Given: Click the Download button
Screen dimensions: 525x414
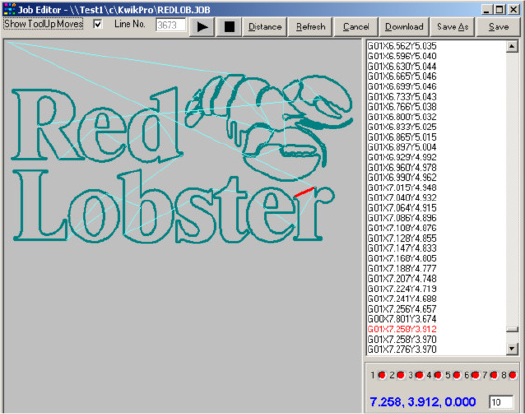Looking at the screenshot, I should click(x=404, y=27).
